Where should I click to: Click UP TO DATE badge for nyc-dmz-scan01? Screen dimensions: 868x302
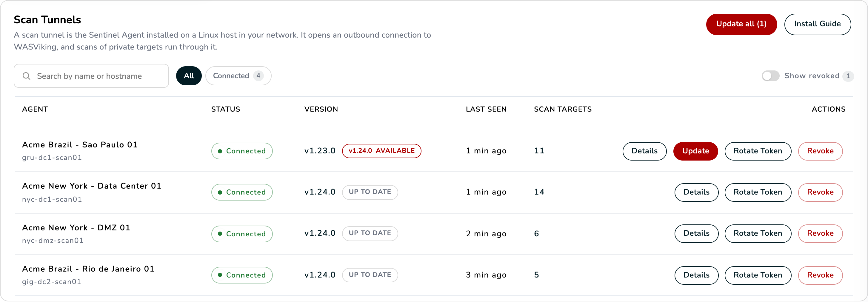coord(370,233)
